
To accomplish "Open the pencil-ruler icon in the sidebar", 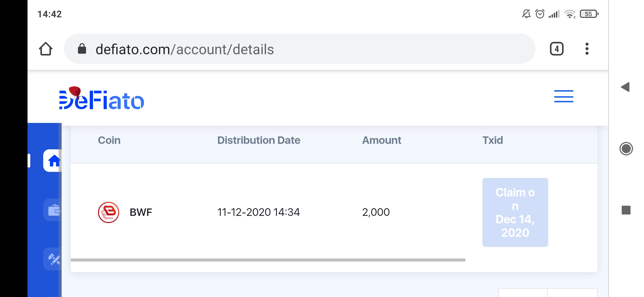I will coord(53,259).
